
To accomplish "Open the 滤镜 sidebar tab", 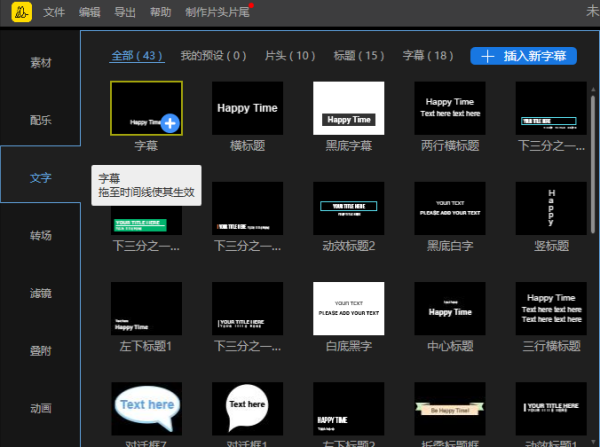I will point(41,293).
